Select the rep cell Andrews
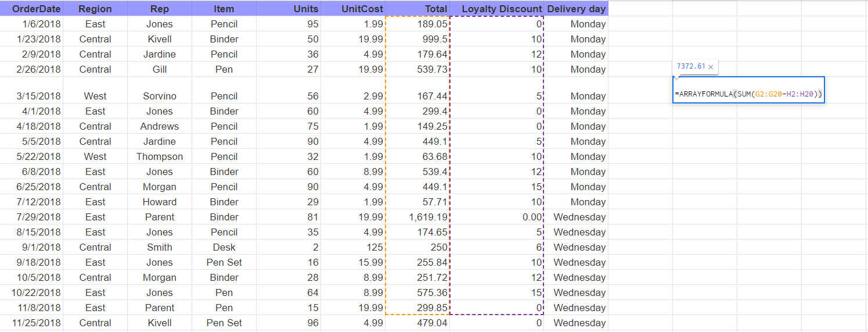Viewport: 868px width, 332px height. (x=160, y=126)
